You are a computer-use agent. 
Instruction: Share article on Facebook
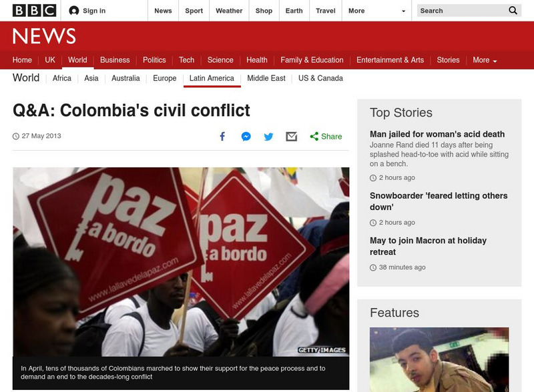coord(222,137)
